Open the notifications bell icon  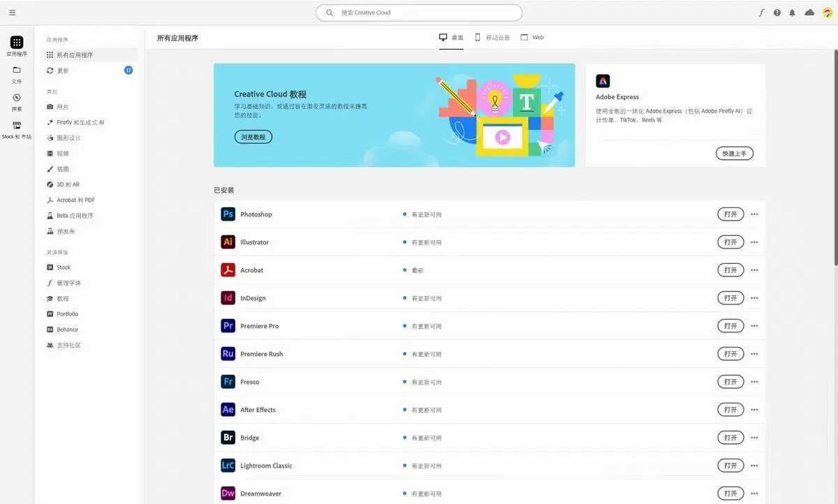tap(793, 12)
